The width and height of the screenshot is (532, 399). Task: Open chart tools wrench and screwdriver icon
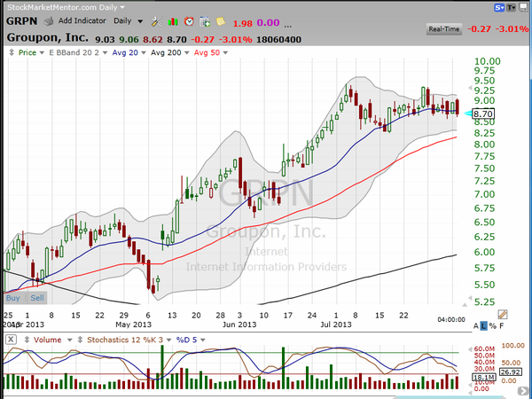[x=156, y=21]
